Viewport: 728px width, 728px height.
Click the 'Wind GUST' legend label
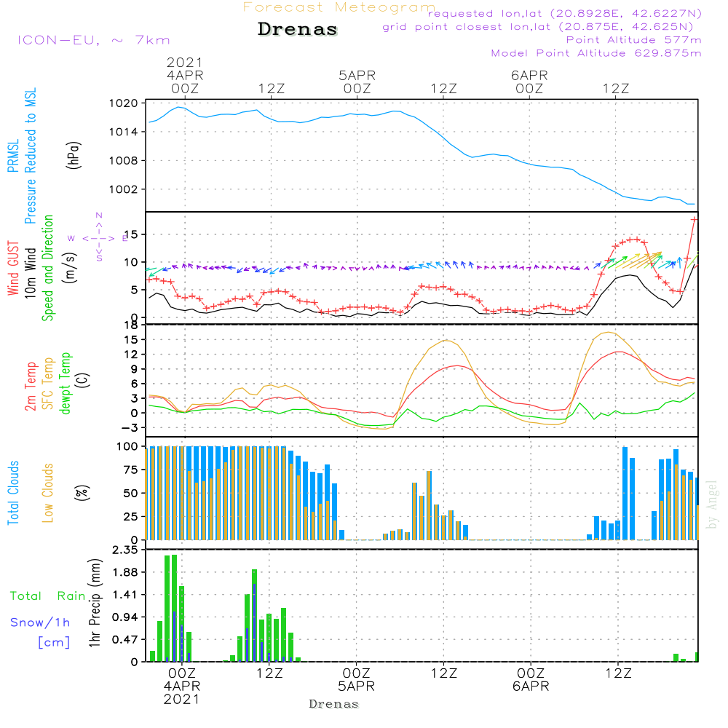pos(13,266)
